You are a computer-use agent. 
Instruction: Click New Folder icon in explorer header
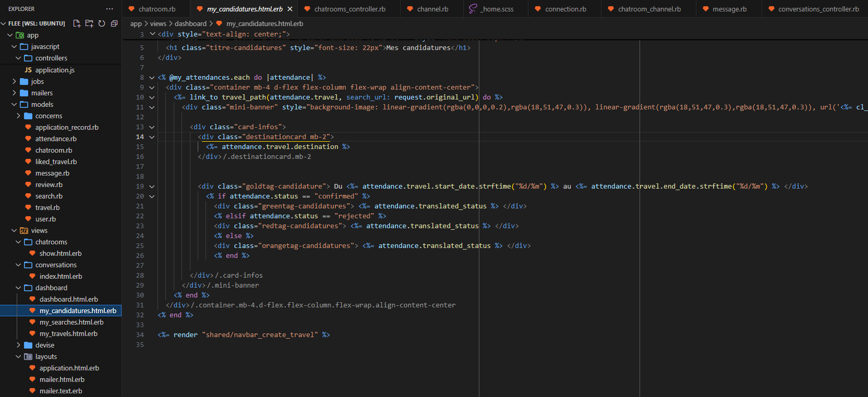tap(89, 23)
